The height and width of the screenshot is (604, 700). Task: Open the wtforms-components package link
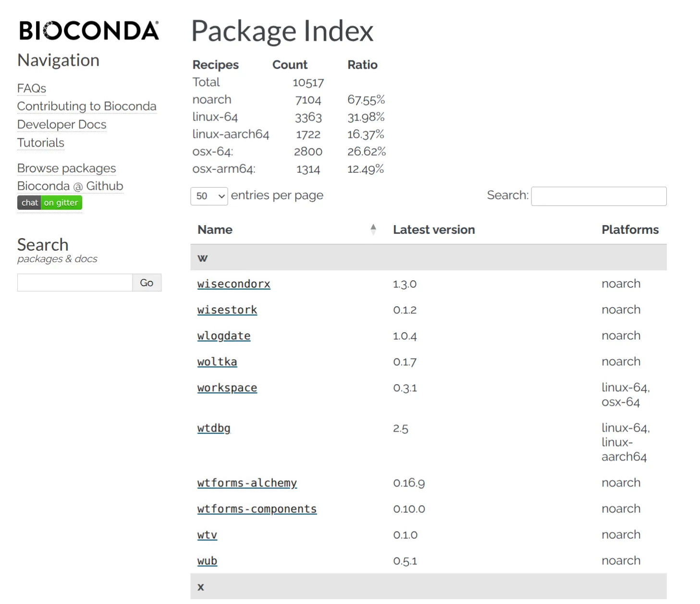pyautogui.click(x=257, y=508)
